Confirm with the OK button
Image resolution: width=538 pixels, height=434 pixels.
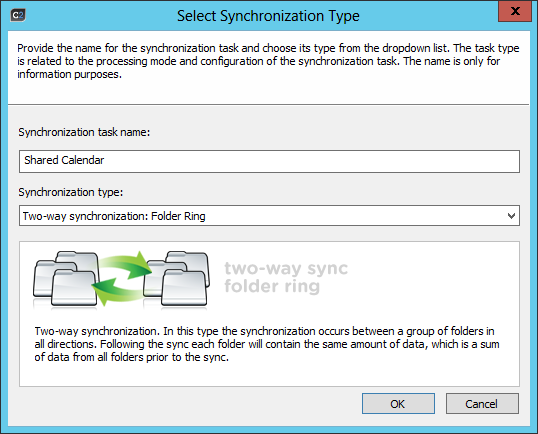[x=398, y=404]
